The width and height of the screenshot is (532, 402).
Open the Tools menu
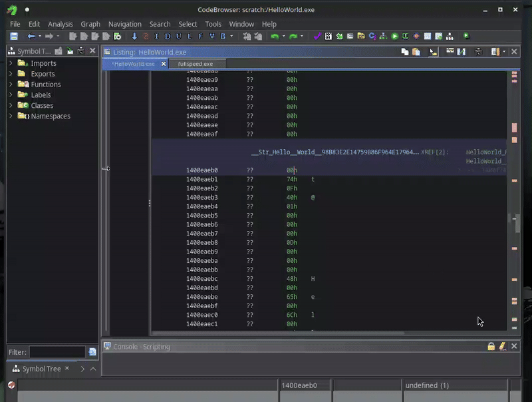click(x=213, y=24)
